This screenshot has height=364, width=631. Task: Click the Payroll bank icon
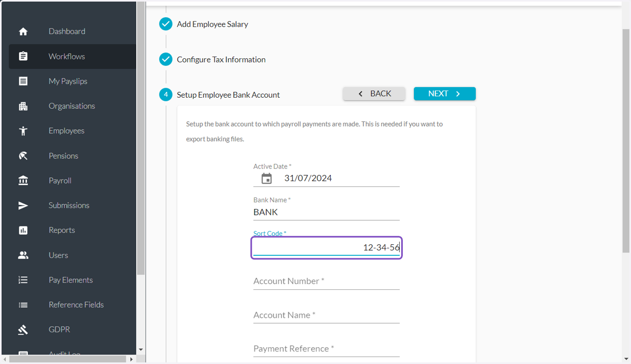click(23, 181)
